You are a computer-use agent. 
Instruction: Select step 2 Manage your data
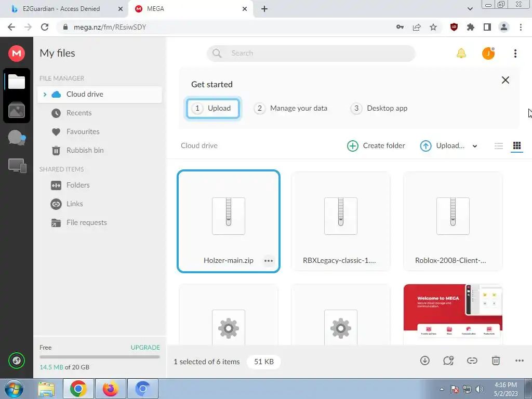pyautogui.click(x=290, y=108)
